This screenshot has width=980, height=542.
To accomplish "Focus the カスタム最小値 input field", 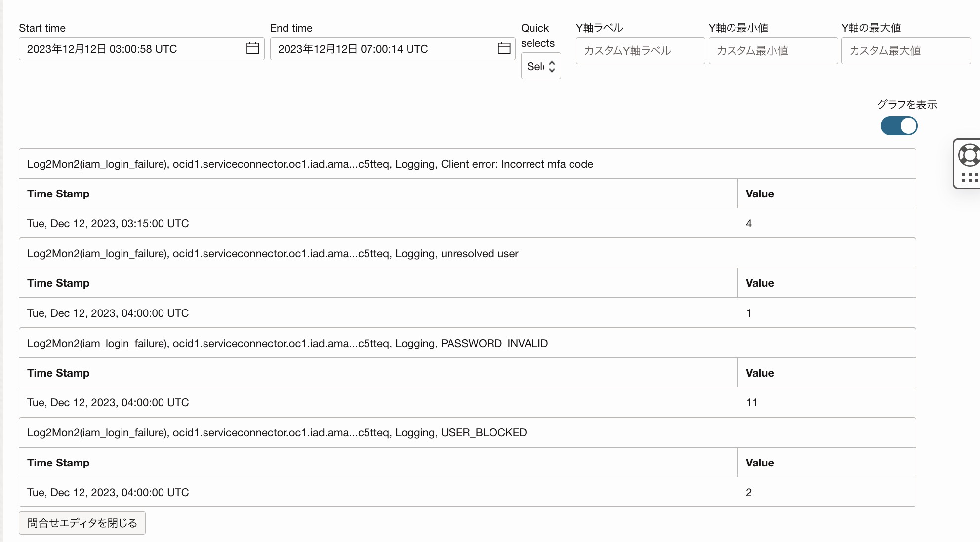I will click(773, 51).
